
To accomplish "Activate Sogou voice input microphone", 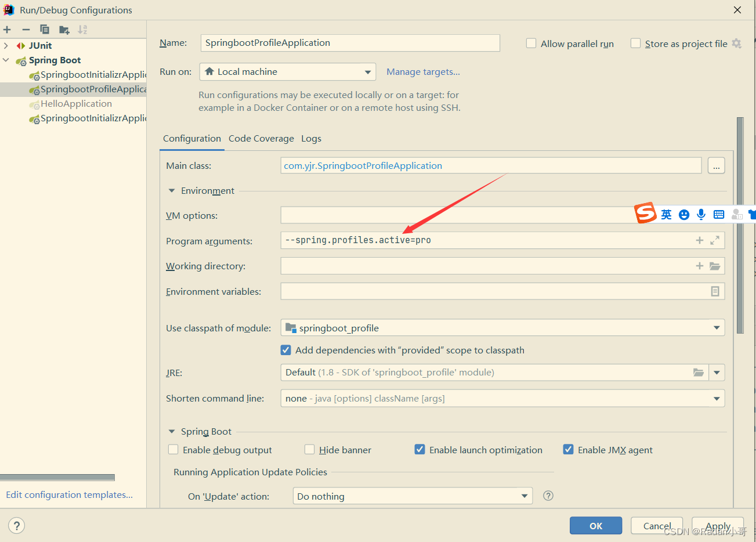I will 701,215.
